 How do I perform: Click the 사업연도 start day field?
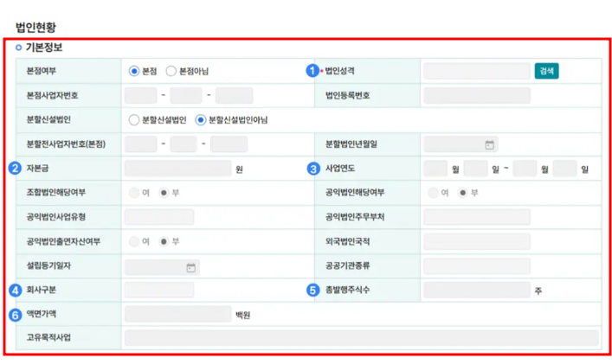[475, 169]
